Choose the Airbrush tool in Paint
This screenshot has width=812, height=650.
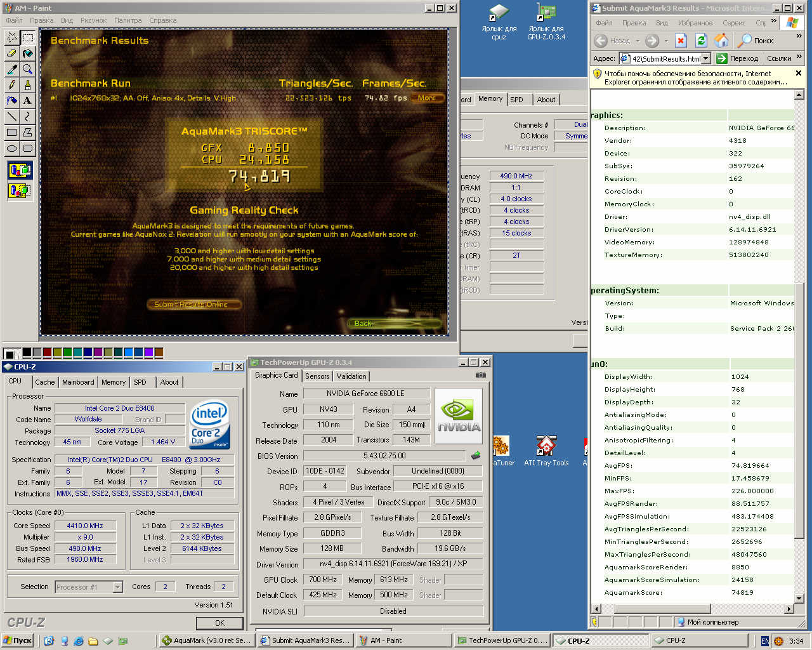point(11,101)
